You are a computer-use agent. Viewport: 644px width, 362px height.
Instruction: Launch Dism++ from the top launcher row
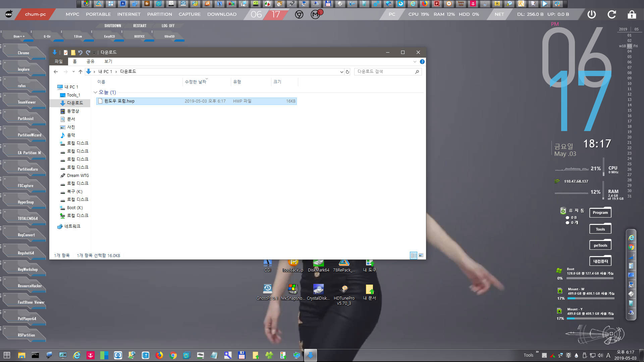[x=19, y=36]
